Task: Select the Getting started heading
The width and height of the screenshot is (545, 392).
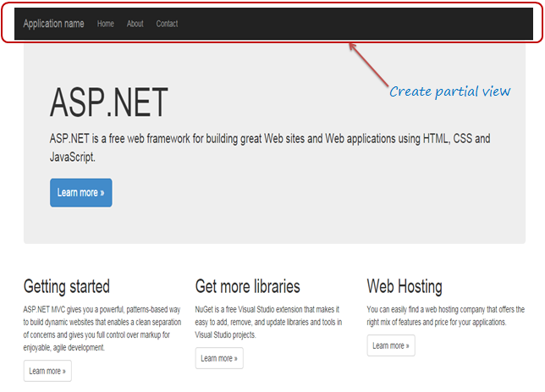Action: coord(67,286)
